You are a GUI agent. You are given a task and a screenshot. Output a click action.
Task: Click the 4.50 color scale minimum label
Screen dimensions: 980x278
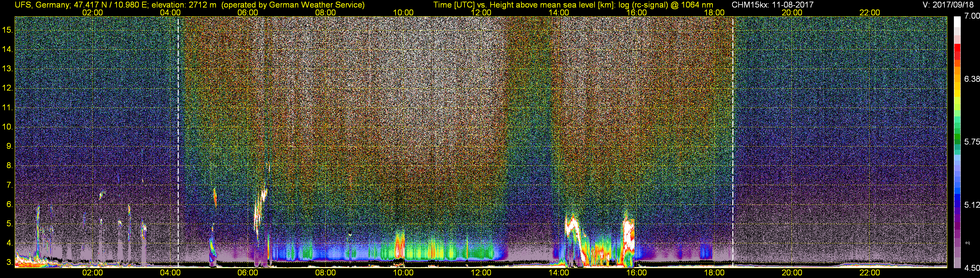[972, 268]
